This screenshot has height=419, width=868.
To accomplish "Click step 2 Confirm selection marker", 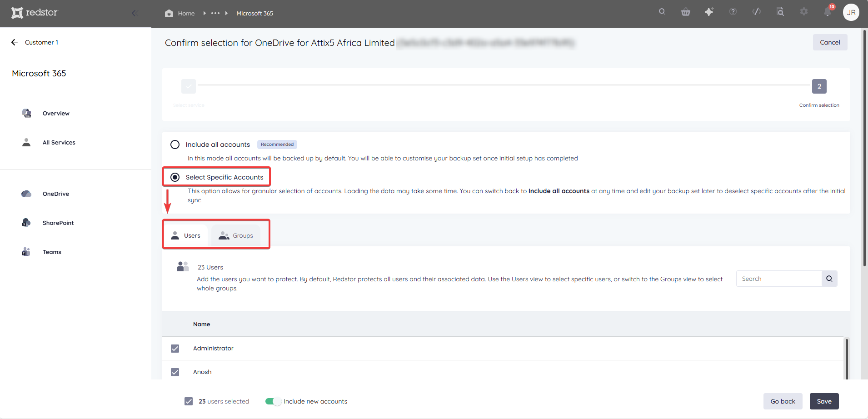I will [819, 86].
